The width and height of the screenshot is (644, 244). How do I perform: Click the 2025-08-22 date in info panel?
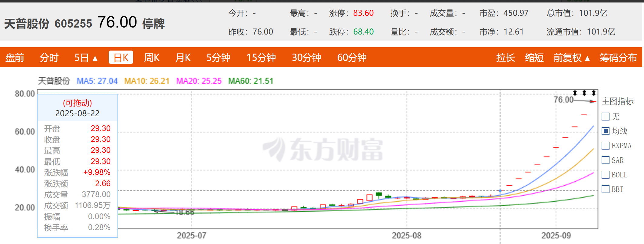coord(78,114)
